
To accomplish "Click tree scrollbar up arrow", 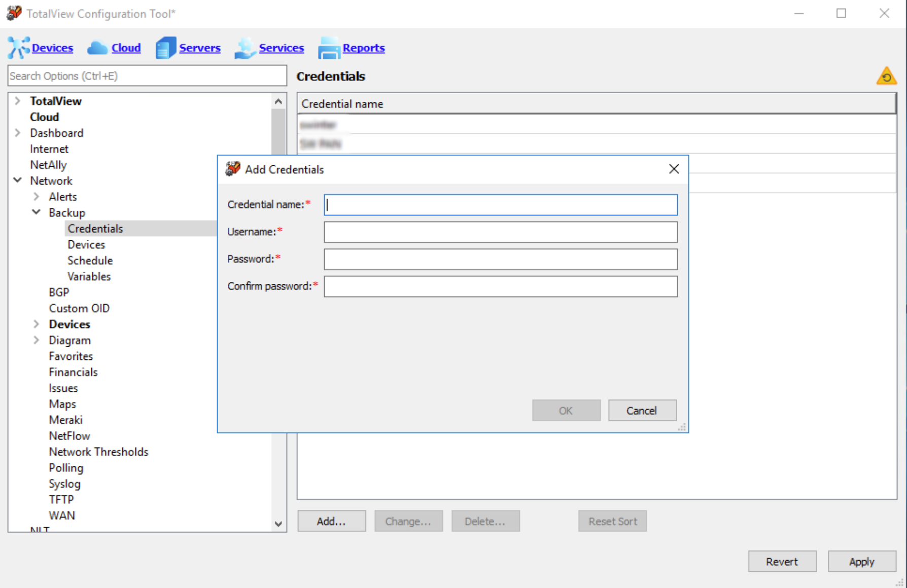I will (x=278, y=101).
